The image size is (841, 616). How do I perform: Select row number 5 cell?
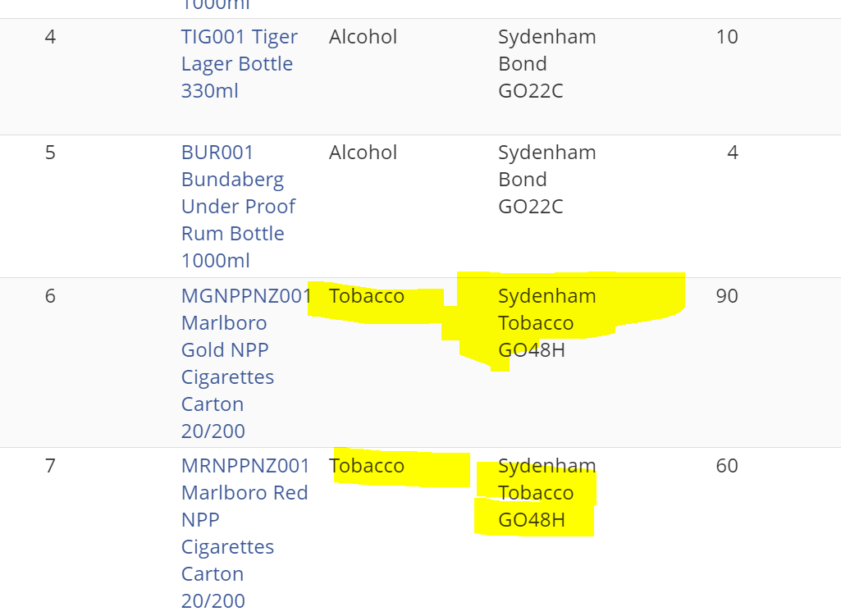point(50,153)
